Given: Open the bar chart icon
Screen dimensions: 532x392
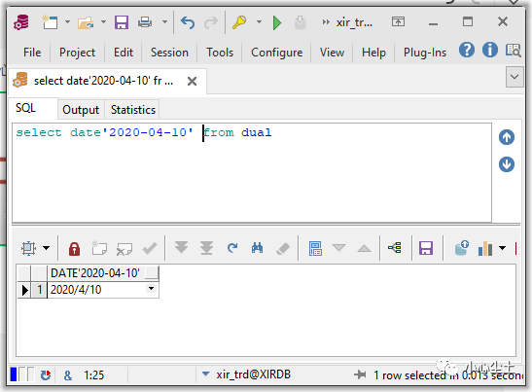Looking at the screenshot, I should (485, 248).
